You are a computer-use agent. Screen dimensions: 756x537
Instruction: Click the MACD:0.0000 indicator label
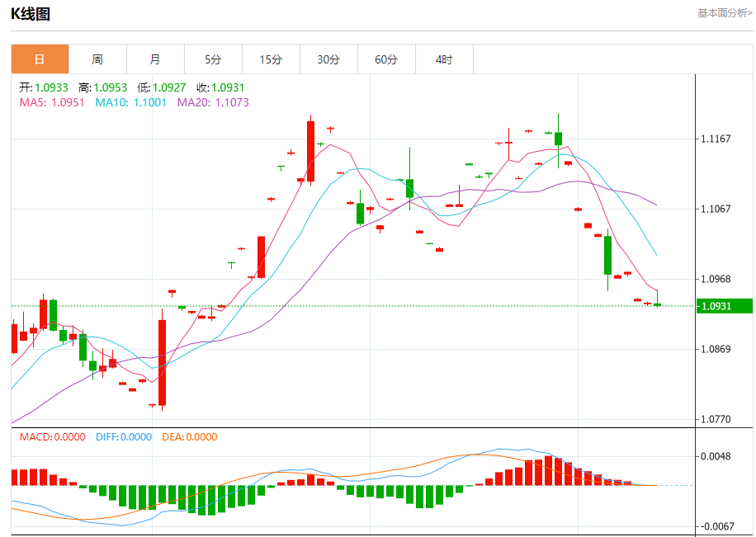(x=53, y=436)
